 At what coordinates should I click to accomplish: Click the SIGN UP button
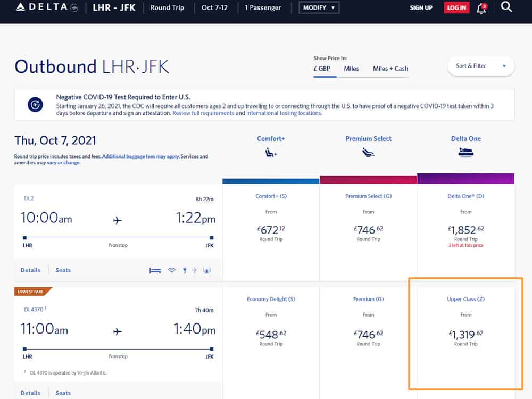click(421, 8)
